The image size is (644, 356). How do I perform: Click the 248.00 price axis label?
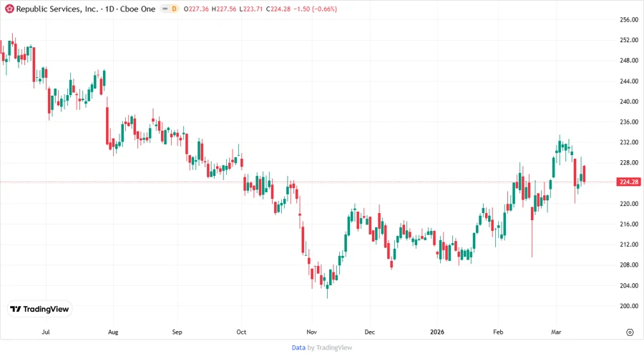(629, 60)
